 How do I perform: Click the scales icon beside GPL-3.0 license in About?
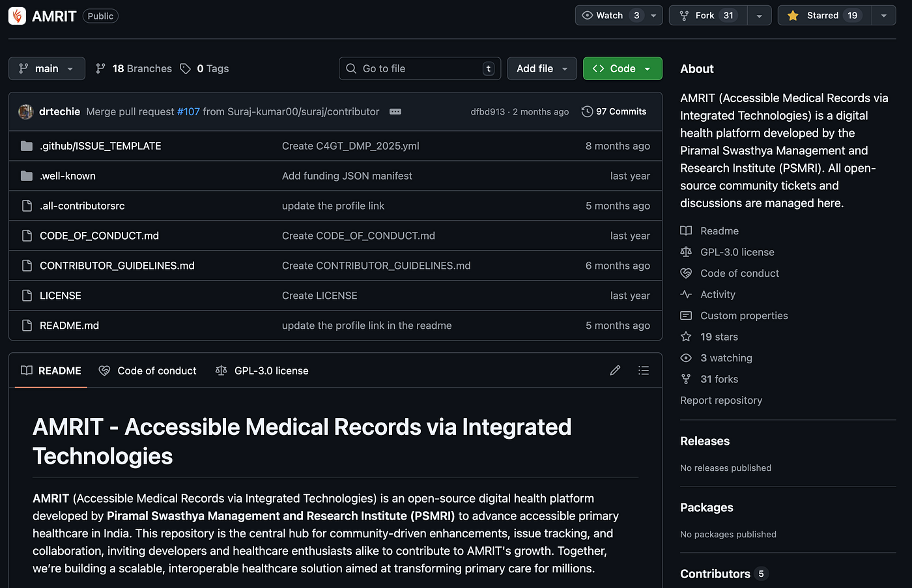coord(686,252)
